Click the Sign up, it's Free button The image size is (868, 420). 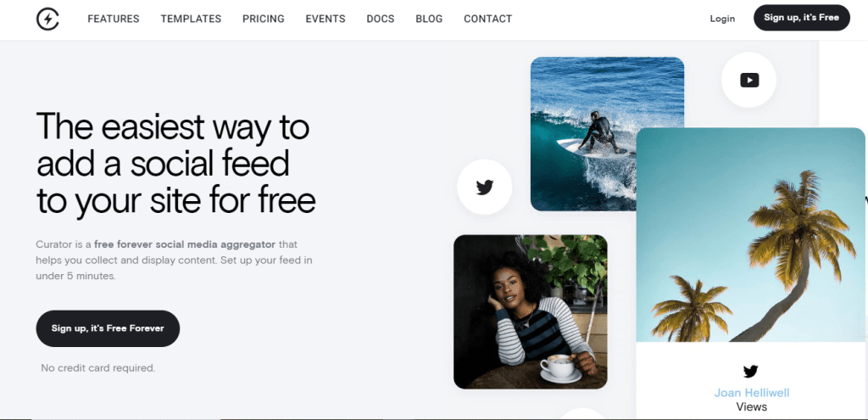(x=802, y=18)
